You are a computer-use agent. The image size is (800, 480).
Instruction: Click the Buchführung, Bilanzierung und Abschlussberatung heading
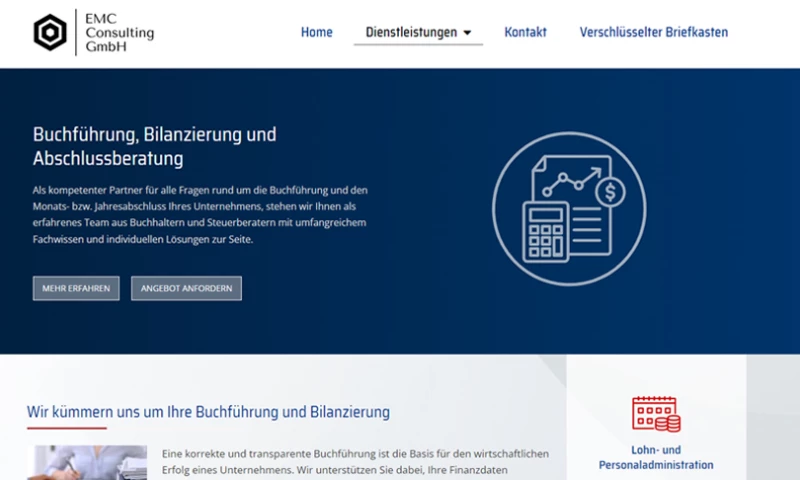pyautogui.click(x=155, y=146)
